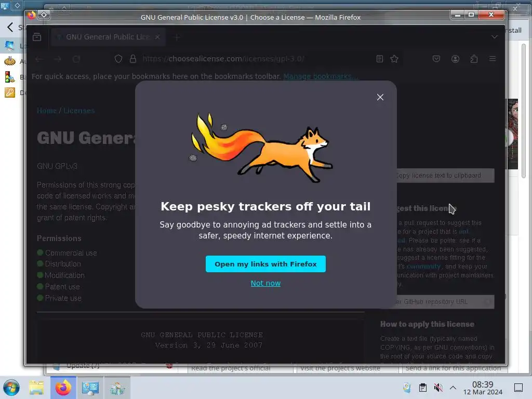Viewport: 532px width, 399px height.
Task: Select the 'Modification' permission item
Action: (x=61, y=275)
